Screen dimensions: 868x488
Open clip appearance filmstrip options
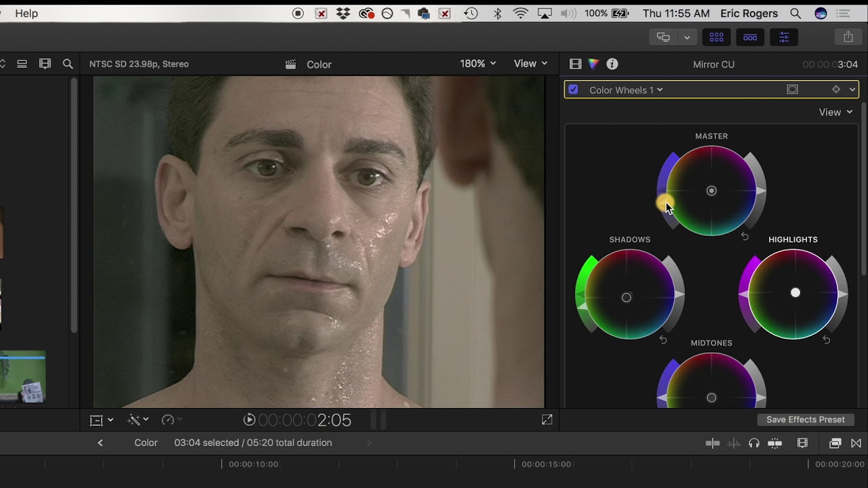(x=803, y=443)
